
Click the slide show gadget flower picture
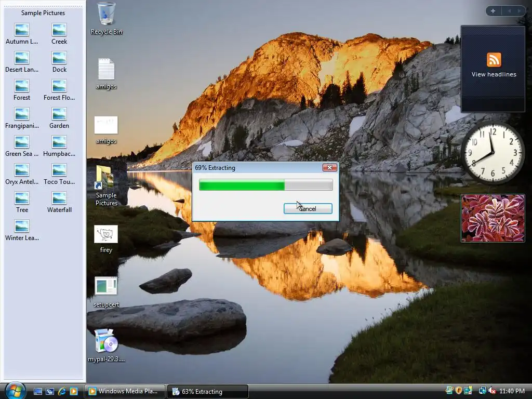pyautogui.click(x=493, y=218)
